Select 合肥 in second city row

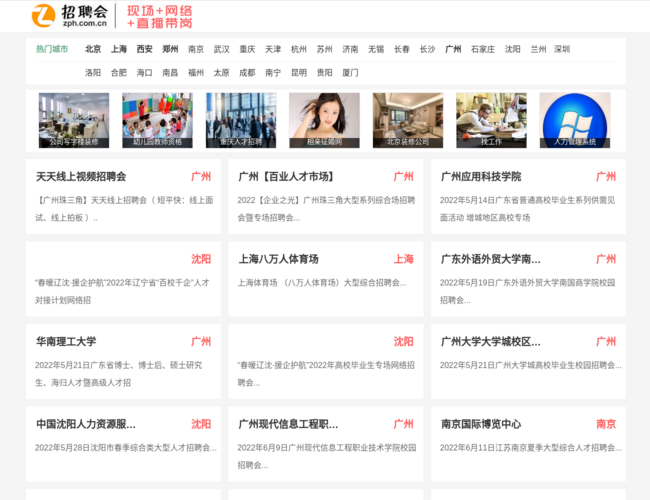[119, 73]
